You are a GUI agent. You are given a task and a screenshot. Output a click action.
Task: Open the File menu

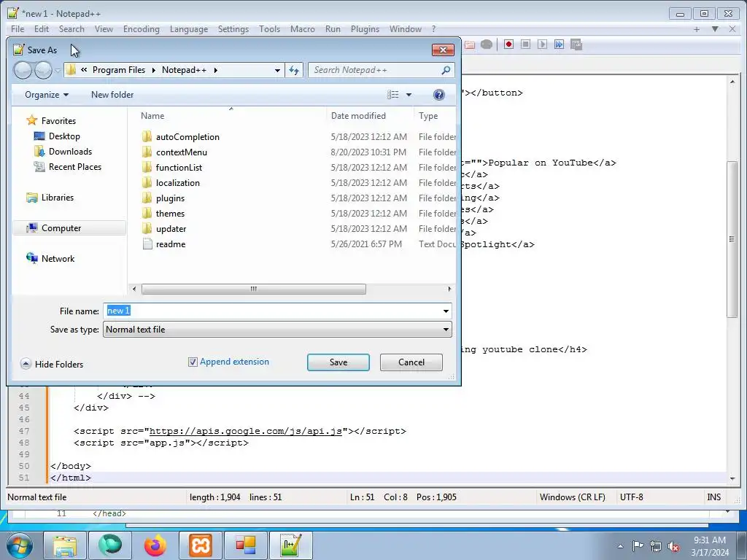pyautogui.click(x=18, y=29)
